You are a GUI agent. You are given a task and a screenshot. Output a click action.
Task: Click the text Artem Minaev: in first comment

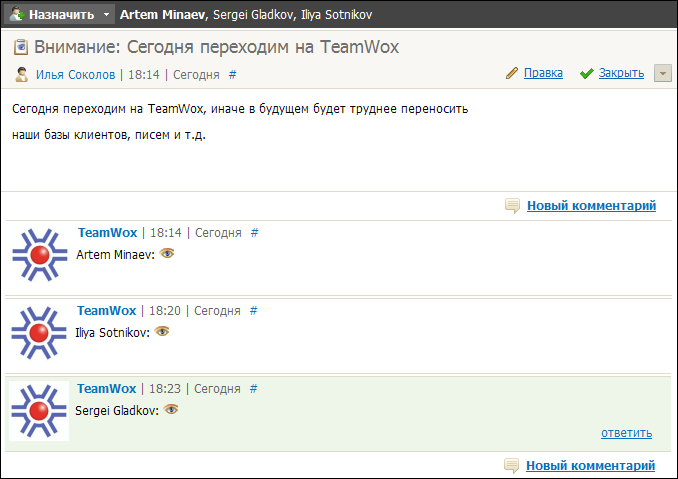pyautogui.click(x=115, y=255)
